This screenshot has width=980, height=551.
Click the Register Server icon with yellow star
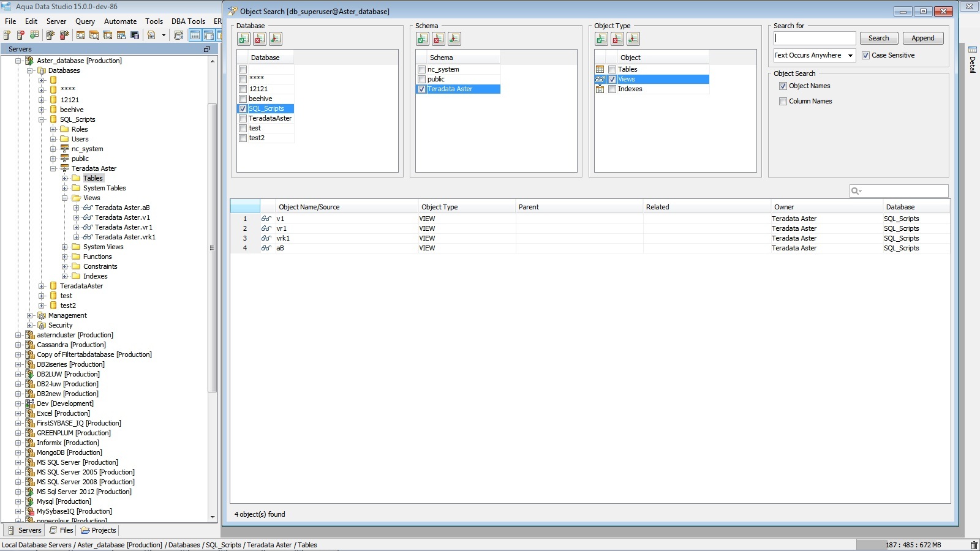coord(7,35)
